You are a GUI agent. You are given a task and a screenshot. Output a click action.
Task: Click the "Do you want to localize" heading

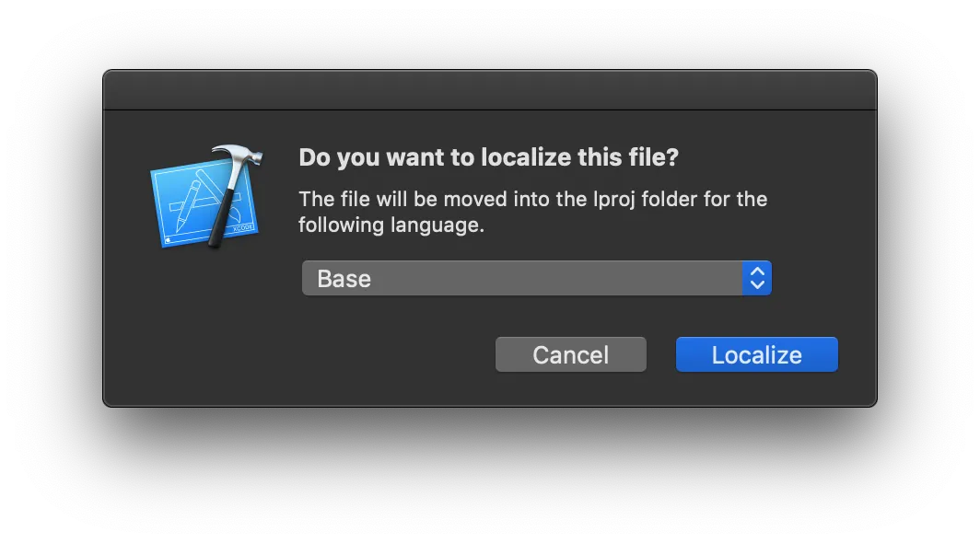tap(488, 157)
